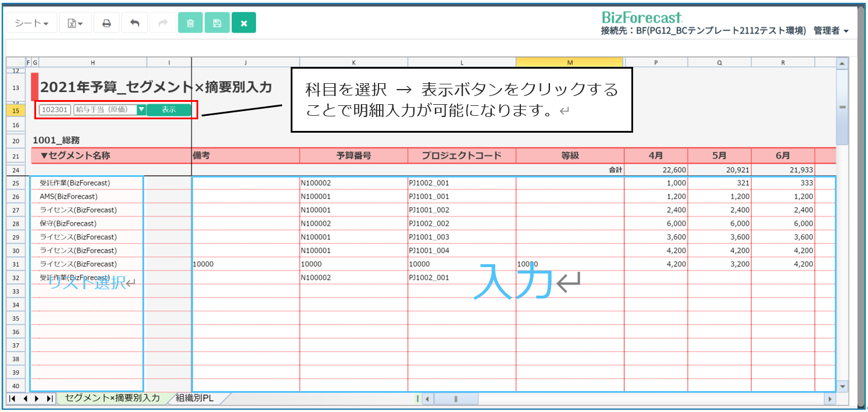This screenshot has width=868, height=412.
Task: Open the Excel export dropdown
Action: tap(76, 23)
